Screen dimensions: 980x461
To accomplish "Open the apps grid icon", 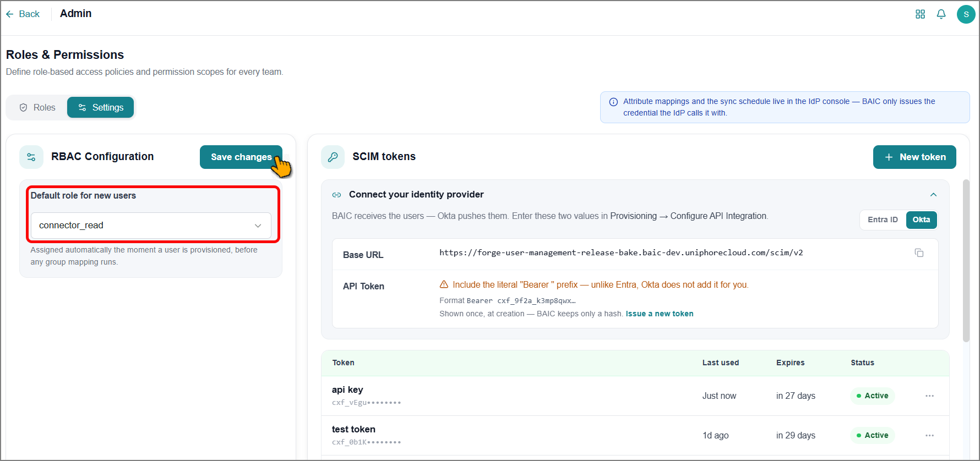I will (920, 14).
